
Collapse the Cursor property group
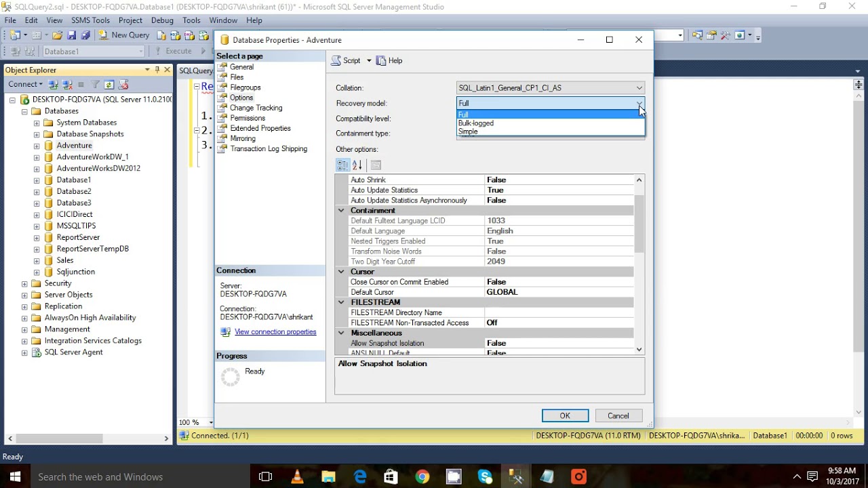(341, 271)
